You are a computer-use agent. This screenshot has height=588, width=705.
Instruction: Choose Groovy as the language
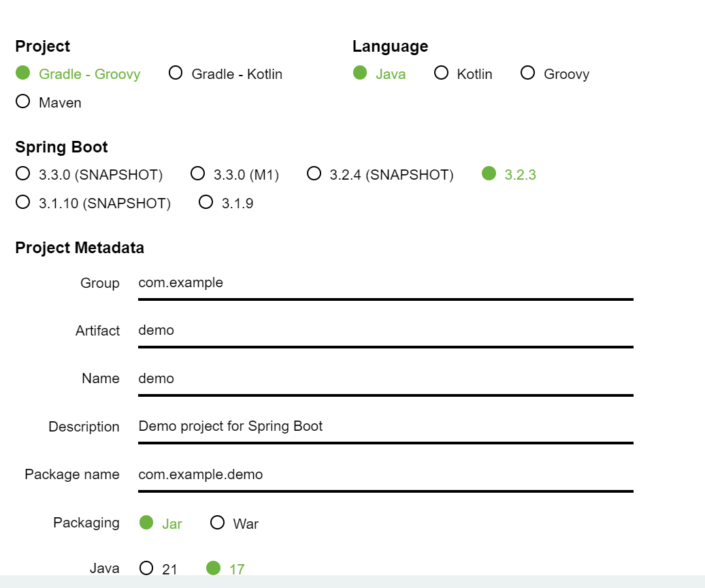pyautogui.click(x=555, y=73)
